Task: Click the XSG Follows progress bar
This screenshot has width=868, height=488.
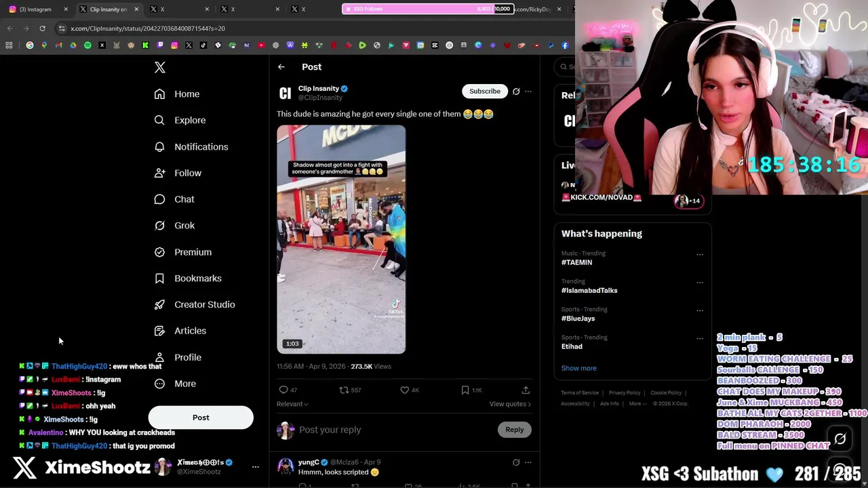Action: coord(429,9)
